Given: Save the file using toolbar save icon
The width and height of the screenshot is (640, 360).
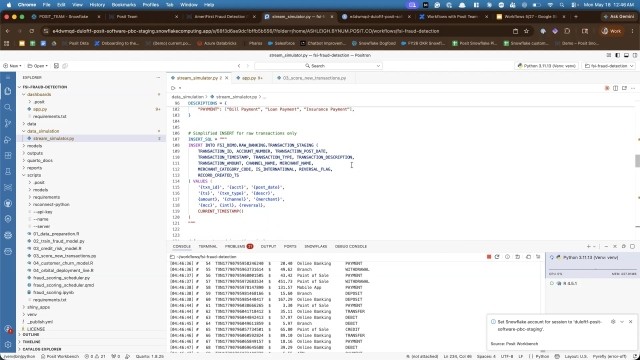Looking at the screenshot, I should (x=56, y=66).
